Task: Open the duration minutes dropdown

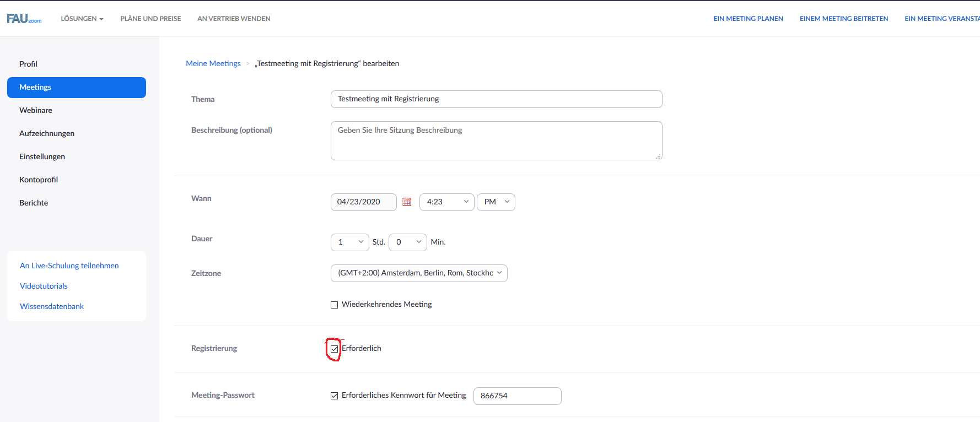Action: click(x=407, y=242)
